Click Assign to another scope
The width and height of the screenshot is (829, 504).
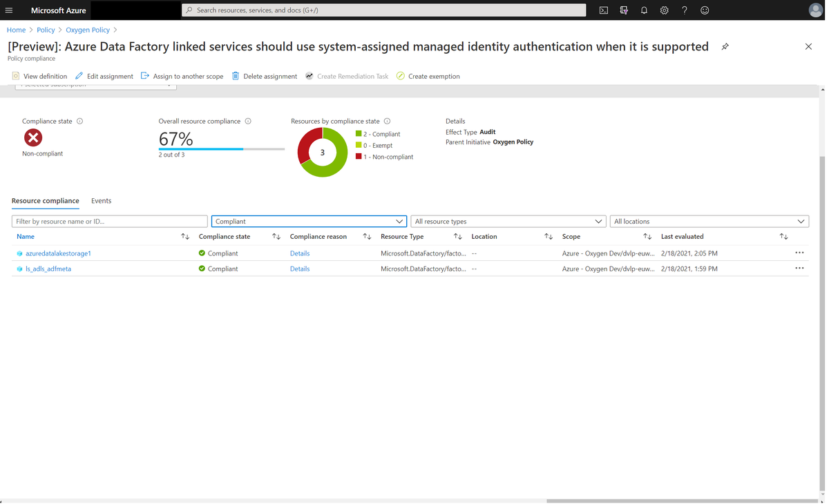pyautogui.click(x=182, y=76)
